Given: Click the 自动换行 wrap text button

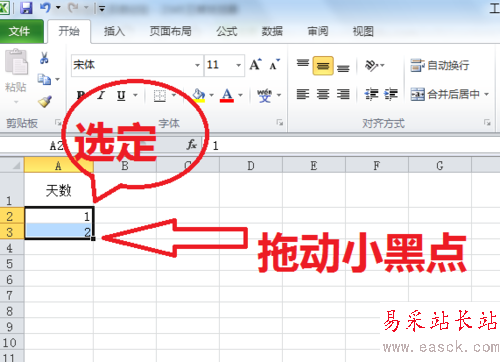Looking at the screenshot, I should pos(440,65).
